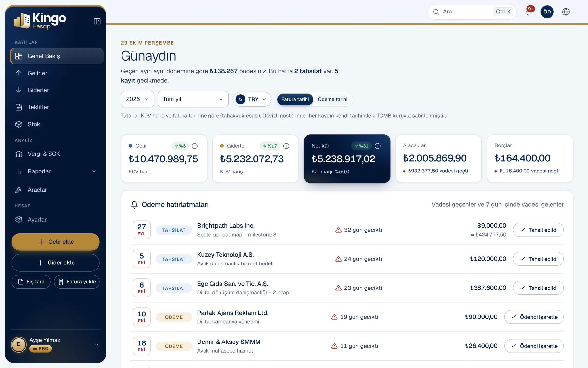Image resolution: width=588 pixels, height=368 pixels.
Task: Mark Parlak Ajans as Ödendi işaretle
Action: (534, 317)
